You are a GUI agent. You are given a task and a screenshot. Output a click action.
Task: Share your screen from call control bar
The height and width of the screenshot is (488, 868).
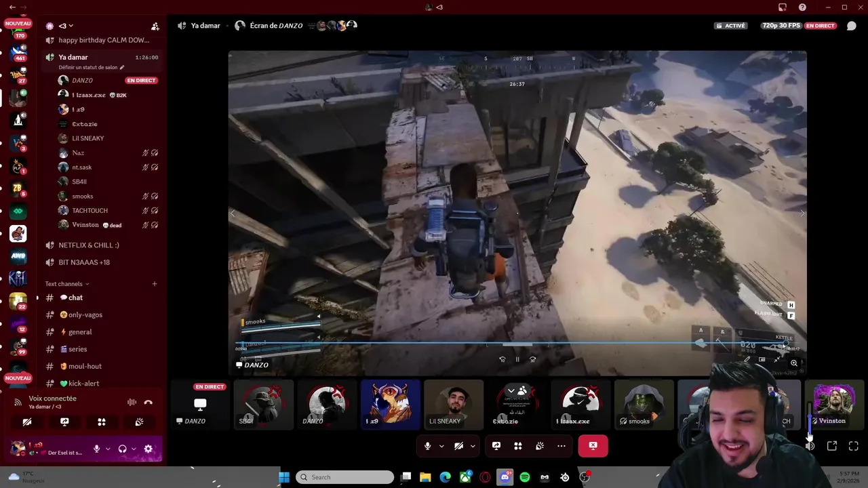(x=496, y=446)
